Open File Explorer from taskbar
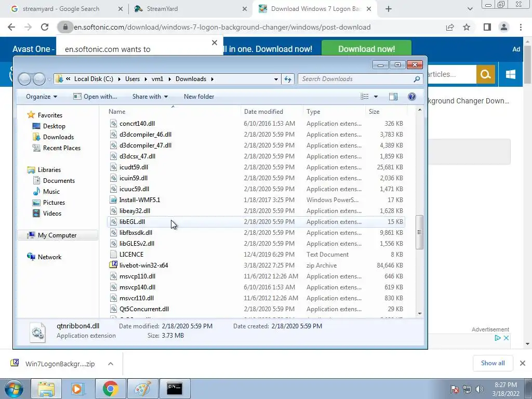 [46, 389]
